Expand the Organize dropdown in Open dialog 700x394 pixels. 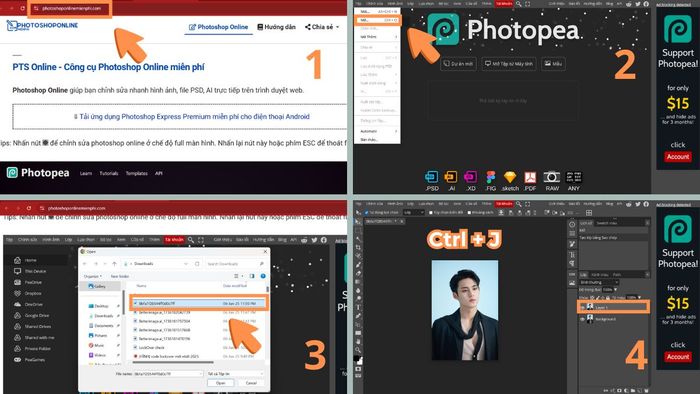tap(93, 276)
